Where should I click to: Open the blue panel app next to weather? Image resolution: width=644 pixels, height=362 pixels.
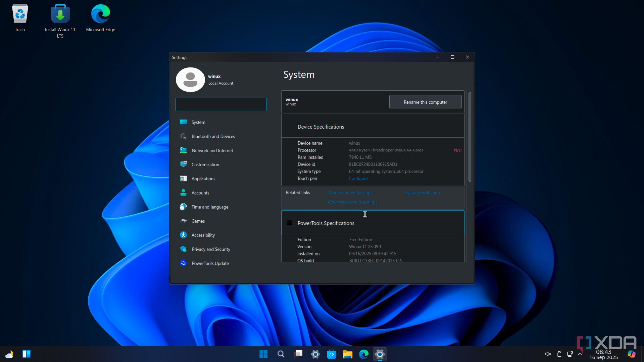tap(26, 354)
